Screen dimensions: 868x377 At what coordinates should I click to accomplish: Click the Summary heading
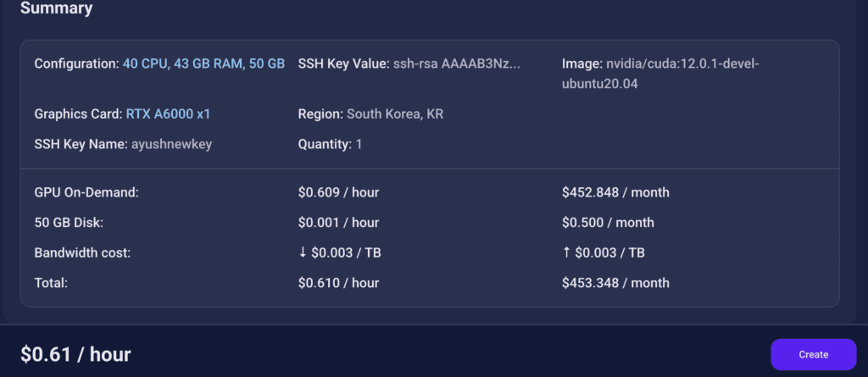coord(57,8)
